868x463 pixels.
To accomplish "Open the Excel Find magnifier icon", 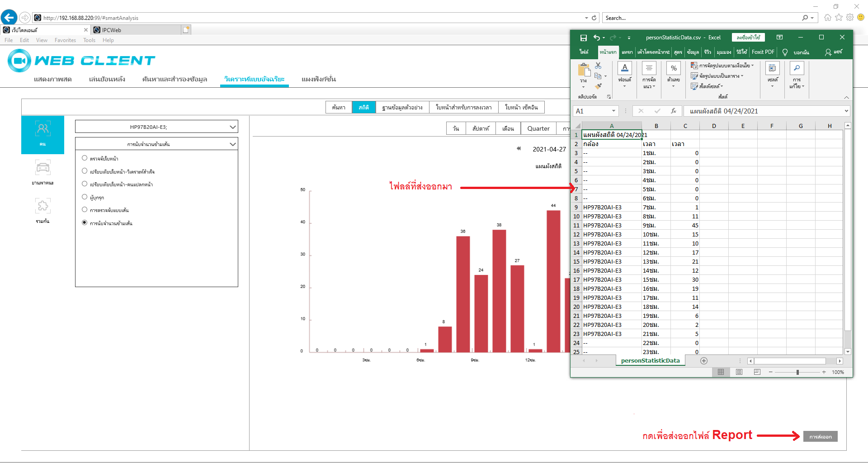I will (797, 68).
